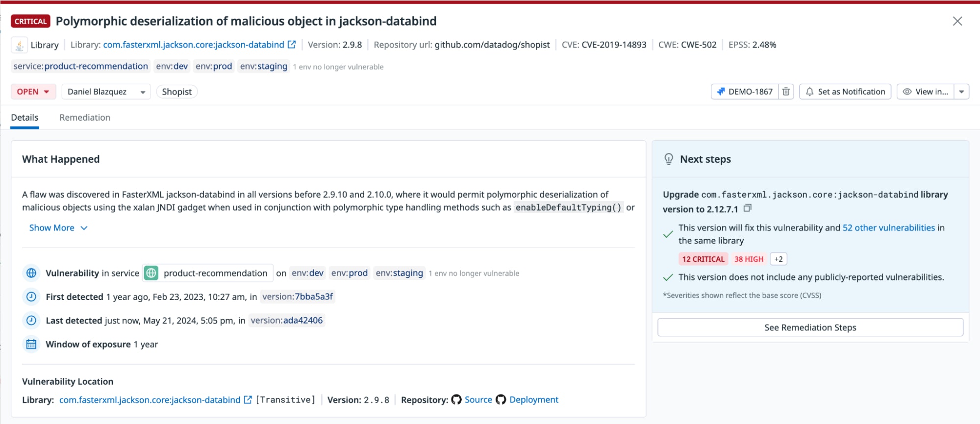Expand the +2 severity badge
This screenshot has height=424, width=980.
tap(779, 259)
